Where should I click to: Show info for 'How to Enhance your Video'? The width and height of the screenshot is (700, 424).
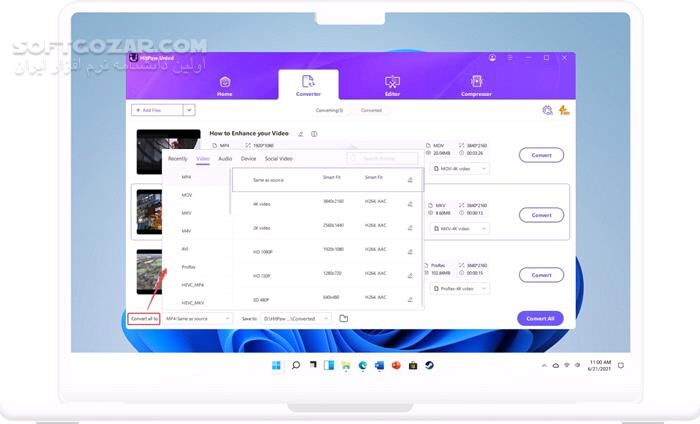(314, 134)
